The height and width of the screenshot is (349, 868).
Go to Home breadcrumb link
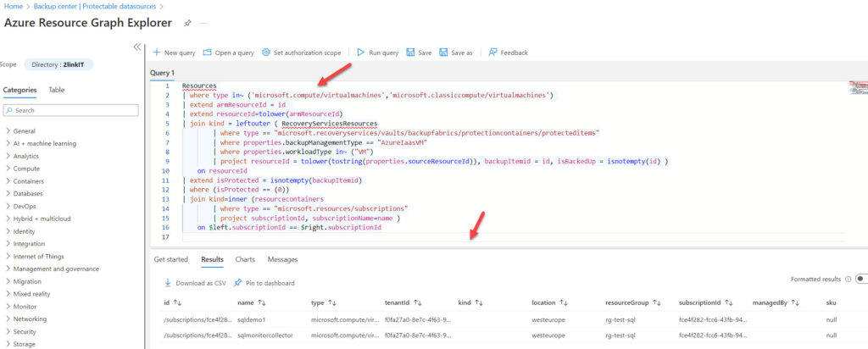point(14,7)
